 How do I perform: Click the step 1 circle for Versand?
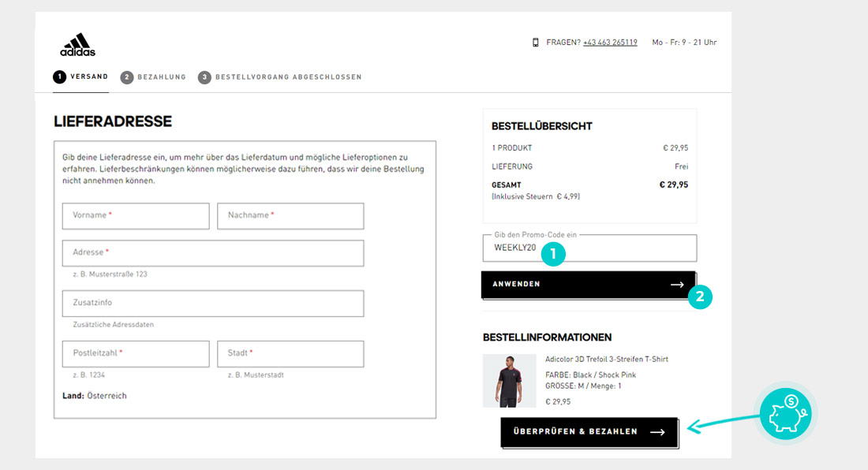60,76
